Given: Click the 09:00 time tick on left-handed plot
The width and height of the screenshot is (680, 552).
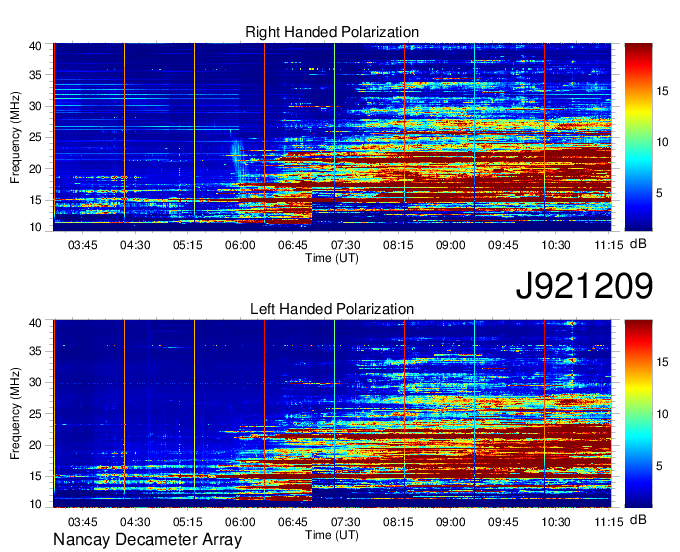Looking at the screenshot, I should [451, 521].
